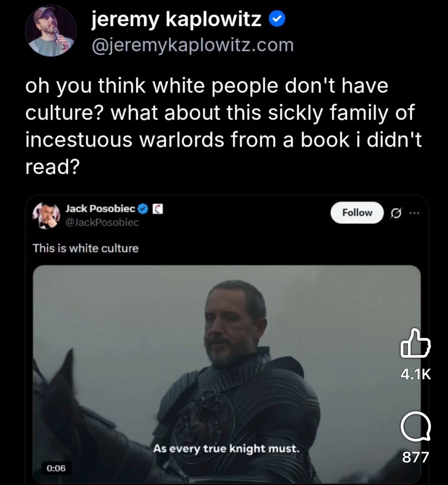This screenshot has width=448, height=485.
Task: Click the 0:06 video duration badge
Action: click(x=56, y=468)
